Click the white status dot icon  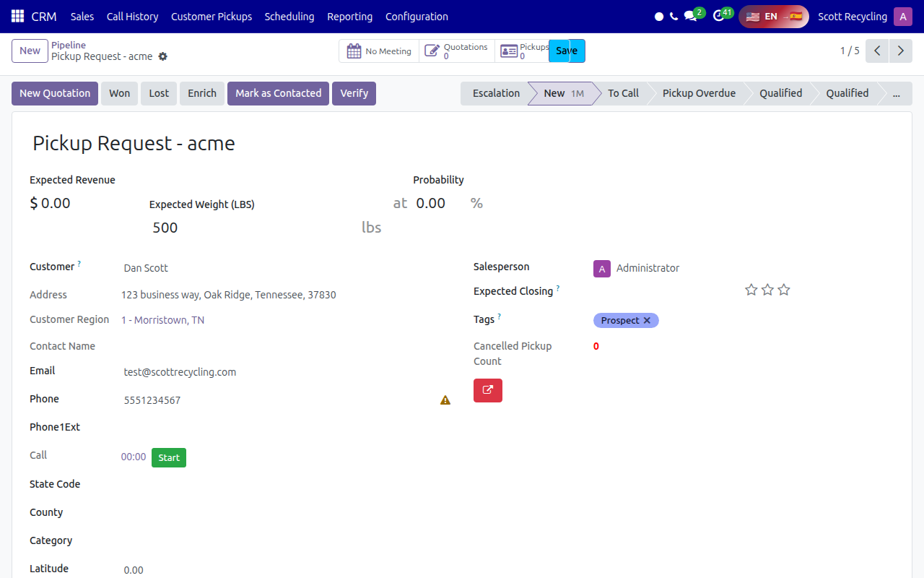pyautogui.click(x=658, y=16)
